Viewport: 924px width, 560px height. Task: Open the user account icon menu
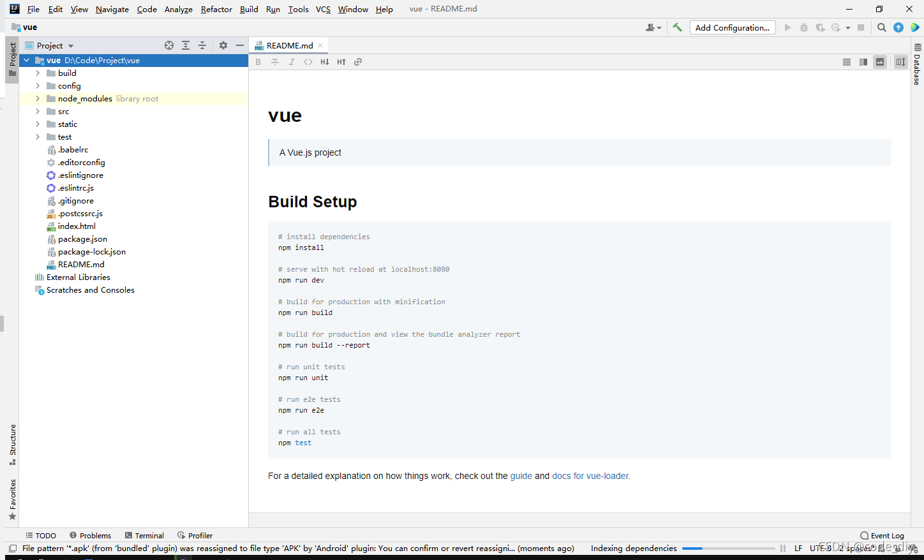[653, 27]
